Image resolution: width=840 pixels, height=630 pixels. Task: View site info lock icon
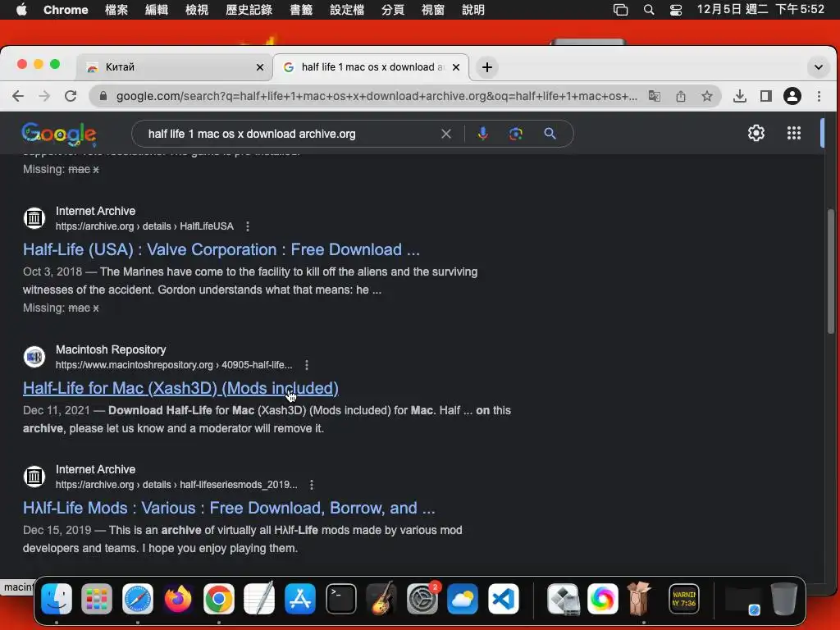pyautogui.click(x=103, y=96)
